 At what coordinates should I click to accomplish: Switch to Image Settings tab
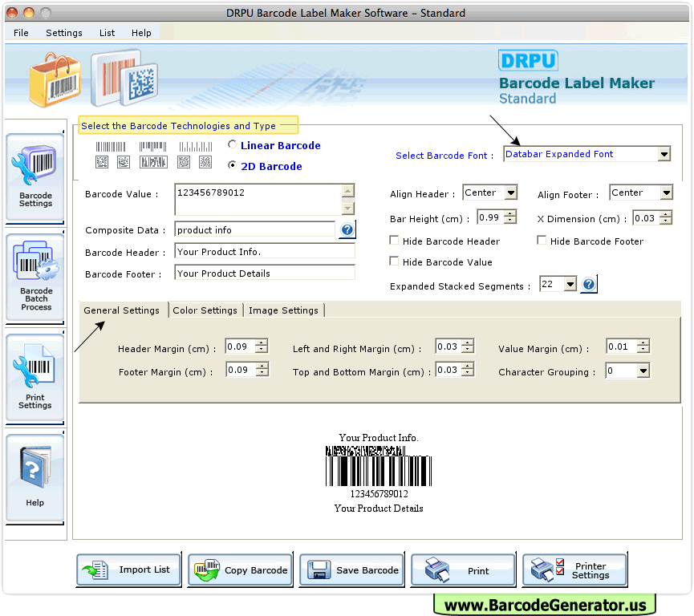283,310
